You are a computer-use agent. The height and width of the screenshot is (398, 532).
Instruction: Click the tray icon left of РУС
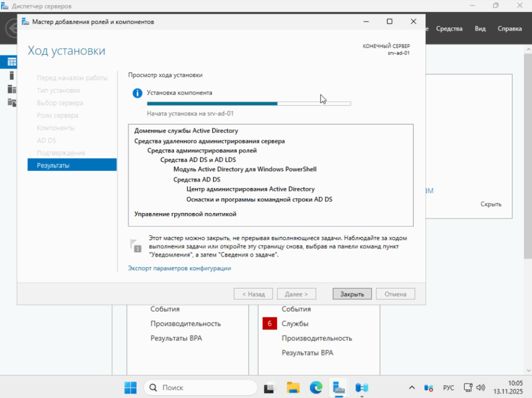(429, 388)
